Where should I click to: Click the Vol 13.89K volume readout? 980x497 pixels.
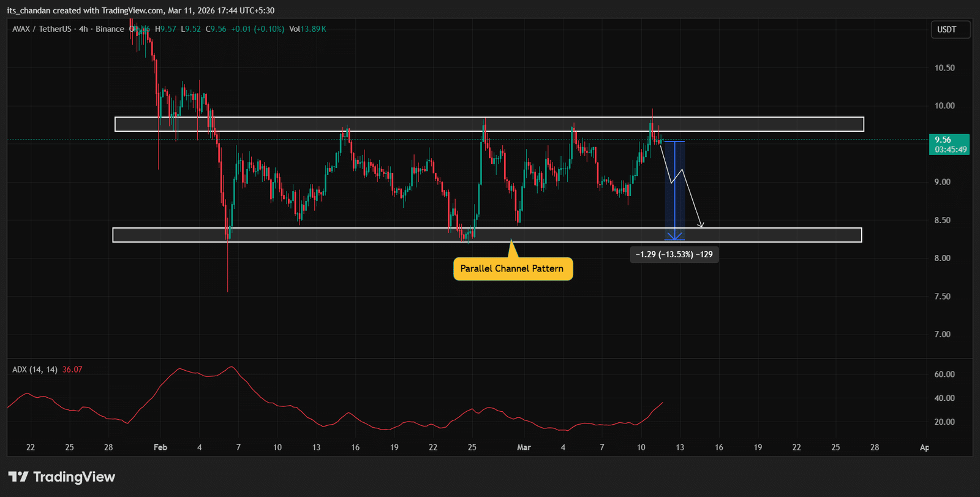pos(307,29)
